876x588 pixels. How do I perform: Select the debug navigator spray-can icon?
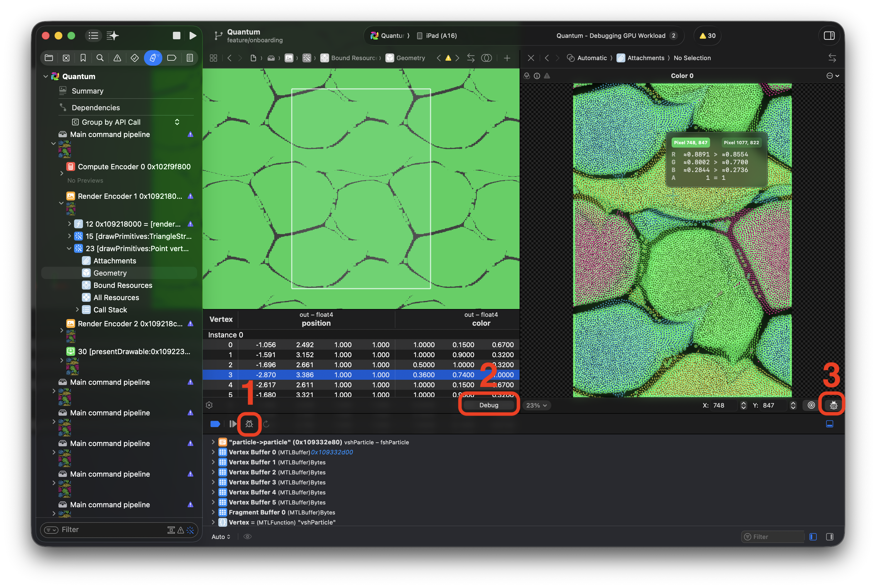(153, 58)
